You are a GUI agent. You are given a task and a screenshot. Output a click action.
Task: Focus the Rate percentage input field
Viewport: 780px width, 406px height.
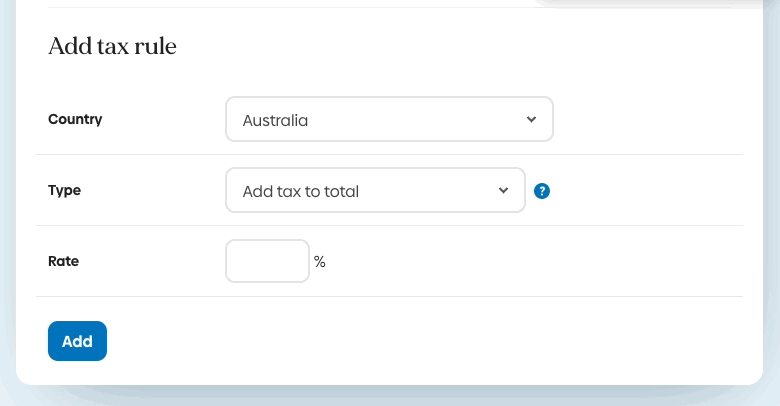click(x=267, y=261)
